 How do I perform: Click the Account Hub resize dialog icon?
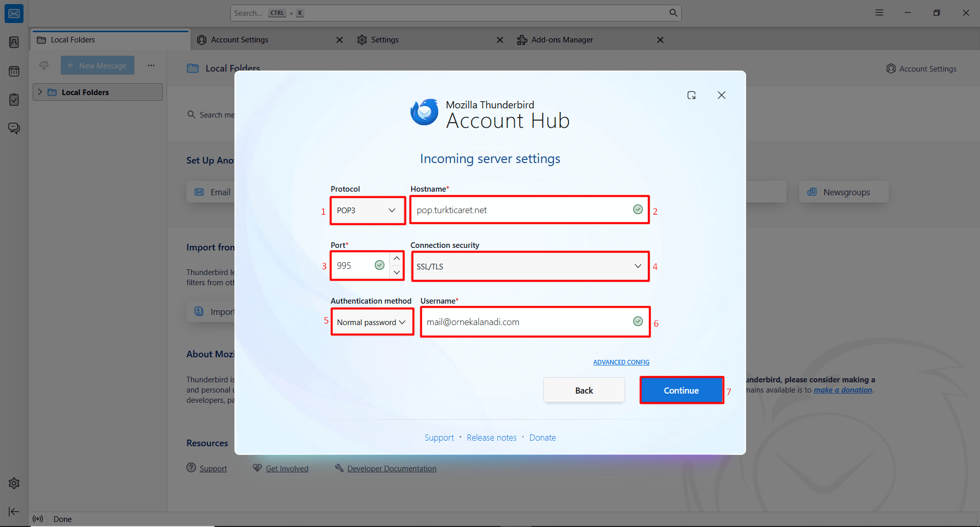point(691,95)
